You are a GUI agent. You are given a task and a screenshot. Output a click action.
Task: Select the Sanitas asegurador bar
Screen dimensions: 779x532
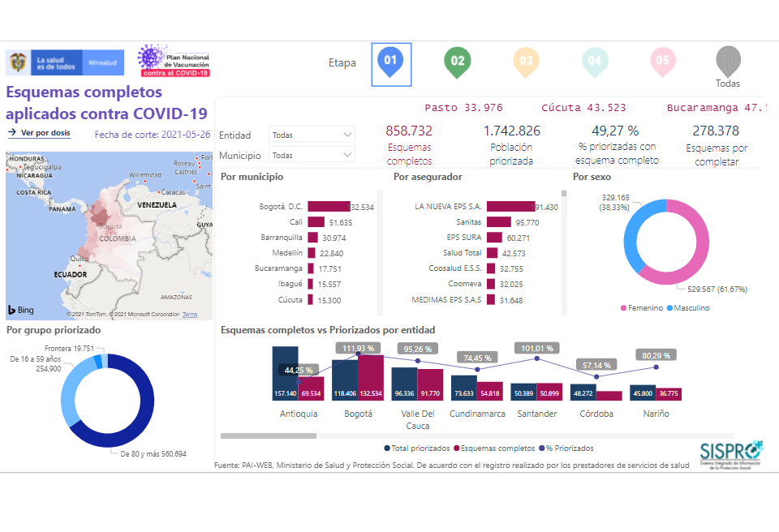tap(499, 222)
